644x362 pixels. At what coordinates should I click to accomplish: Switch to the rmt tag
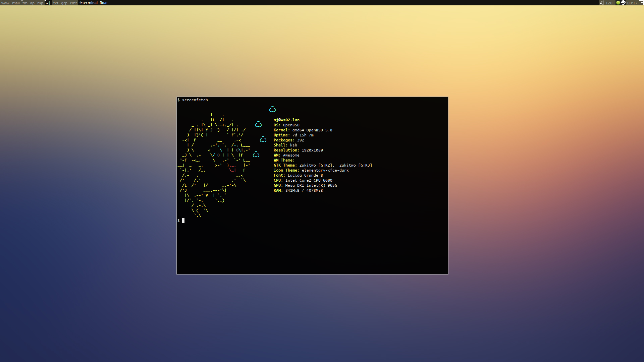coord(73,3)
